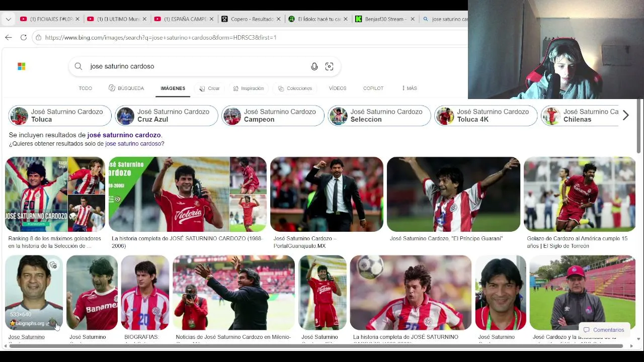Go back with the browser back arrow
Image resolution: width=644 pixels, height=362 pixels.
(9, 37)
